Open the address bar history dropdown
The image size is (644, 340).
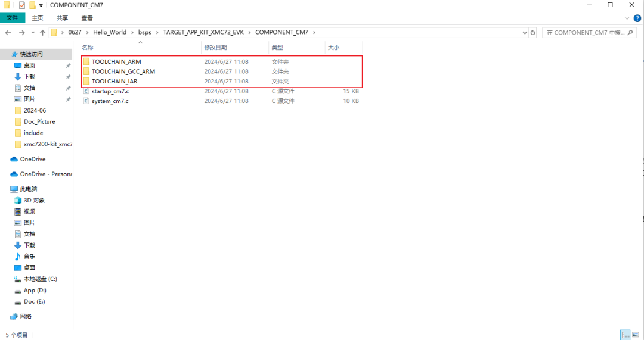pos(524,32)
